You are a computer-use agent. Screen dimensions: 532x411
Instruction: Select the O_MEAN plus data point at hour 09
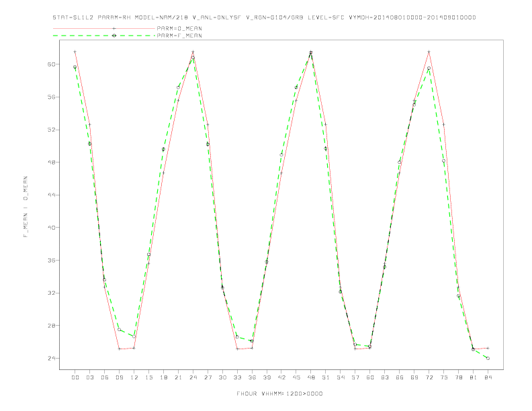[119, 349]
